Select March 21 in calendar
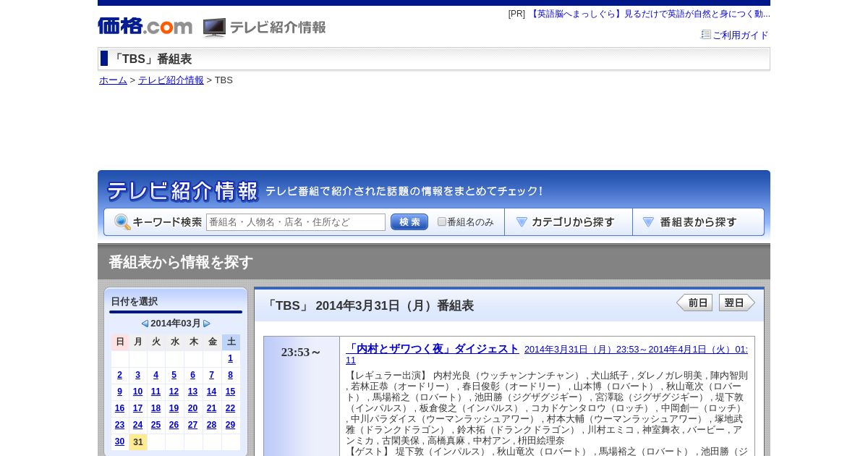 coord(211,408)
